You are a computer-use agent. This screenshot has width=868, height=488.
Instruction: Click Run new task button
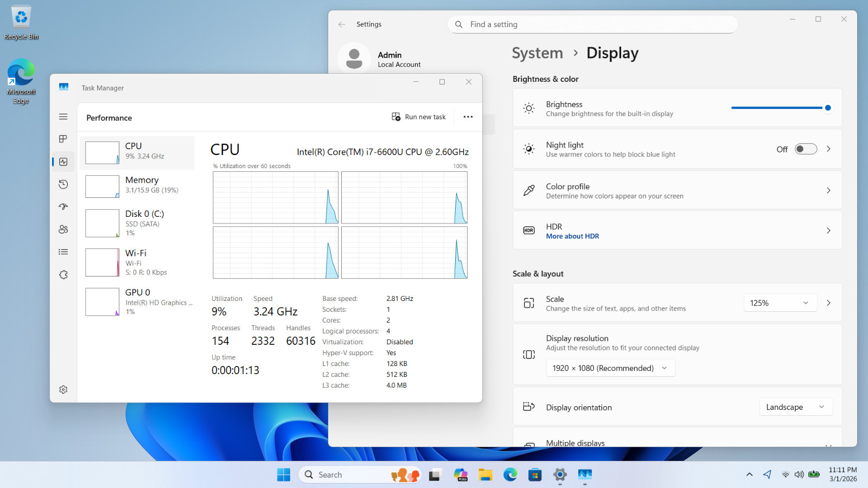(x=419, y=117)
